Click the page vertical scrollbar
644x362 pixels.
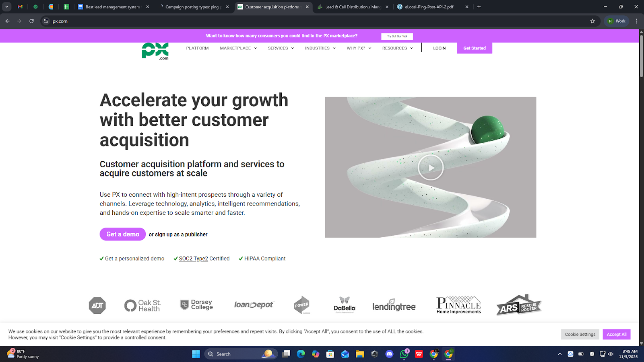(x=642, y=56)
